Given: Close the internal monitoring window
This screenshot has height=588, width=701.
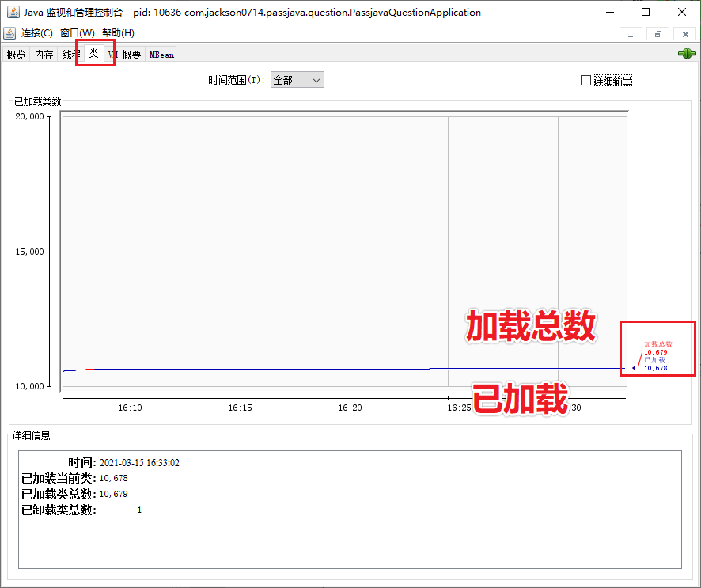Looking at the screenshot, I should click(x=684, y=35).
